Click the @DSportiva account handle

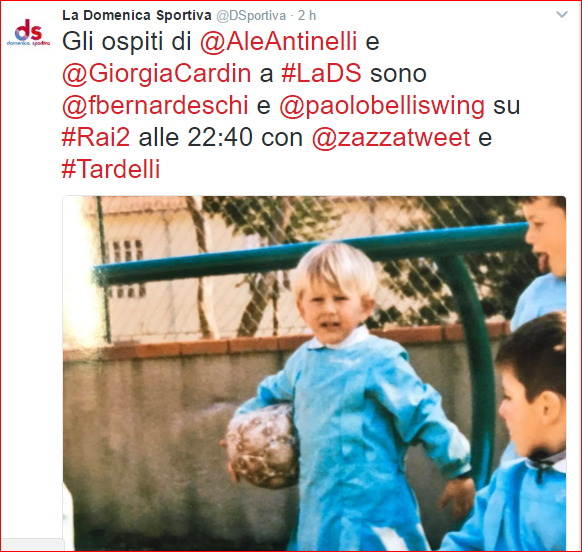coord(251,16)
